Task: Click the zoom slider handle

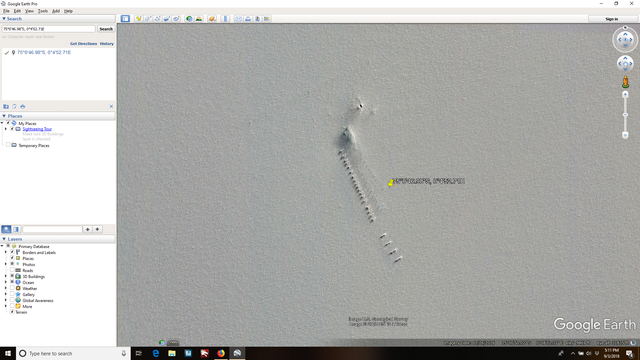Action: tap(625, 115)
